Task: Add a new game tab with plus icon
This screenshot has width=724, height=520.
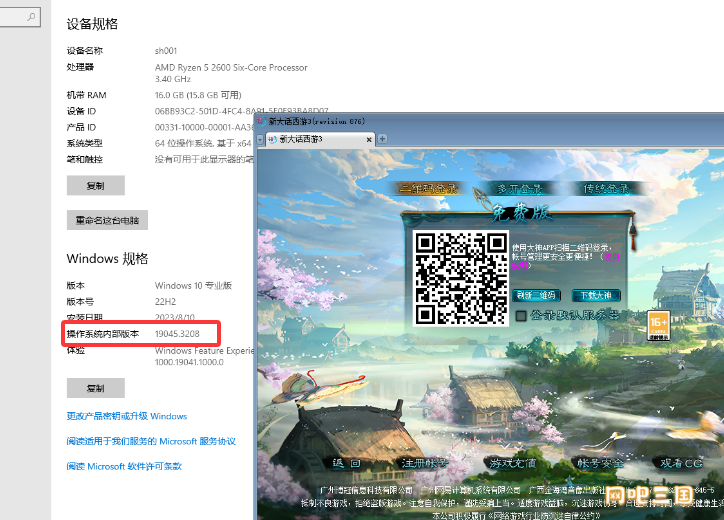Action: 382,139
